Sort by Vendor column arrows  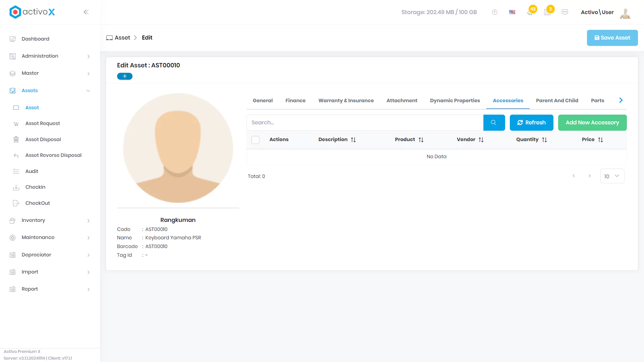481,140
